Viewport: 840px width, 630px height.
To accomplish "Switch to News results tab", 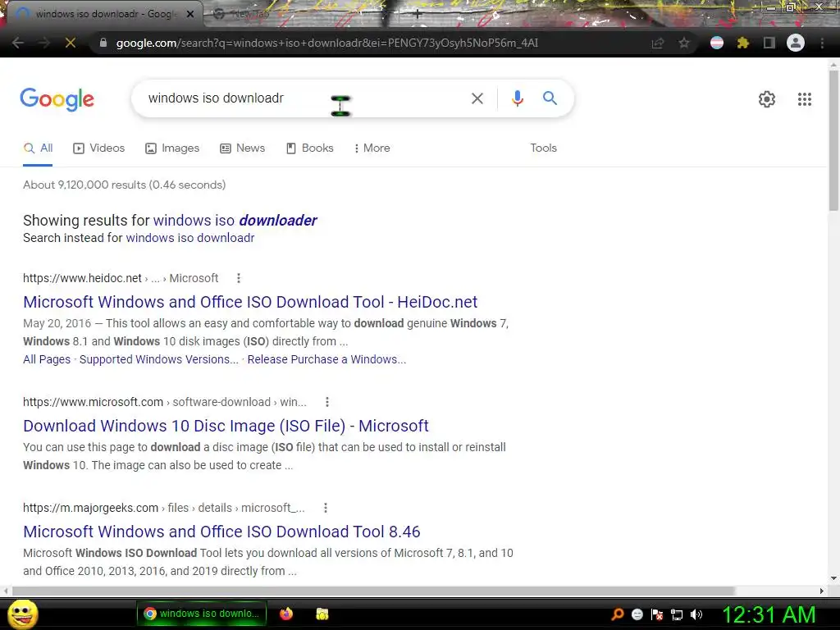I will [x=242, y=148].
